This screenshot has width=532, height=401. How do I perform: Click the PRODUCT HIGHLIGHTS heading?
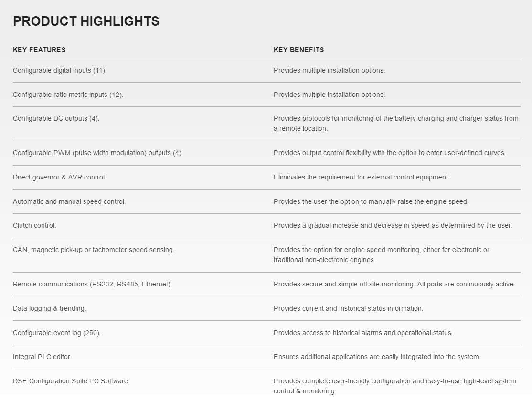tap(86, 21)
